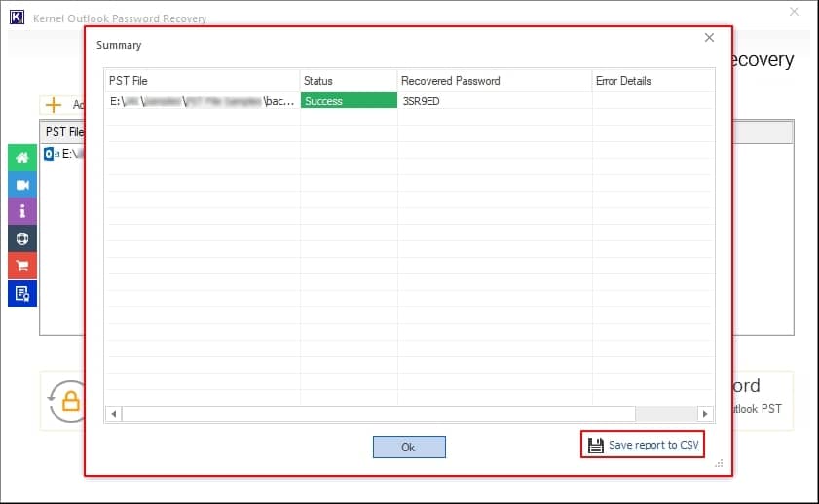Click right arrow of horizontal scrollbar
The image size is (819, 504).
(x=705, y=414)
